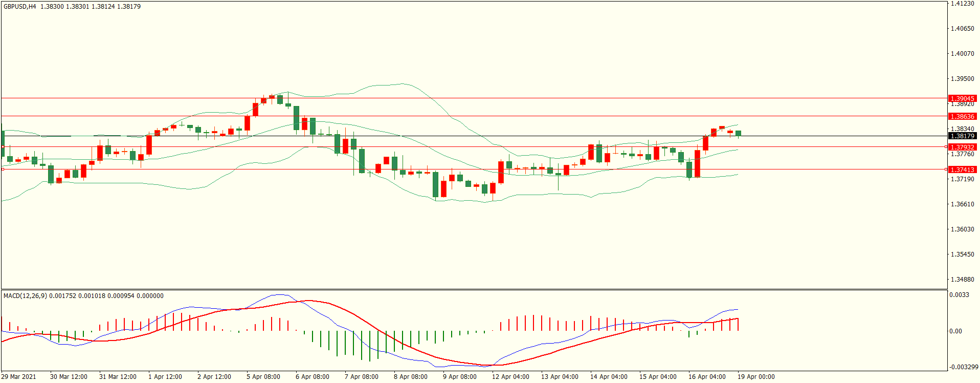
Task: Select the 9 Apr 08:00 time marker
Action: 459,376
